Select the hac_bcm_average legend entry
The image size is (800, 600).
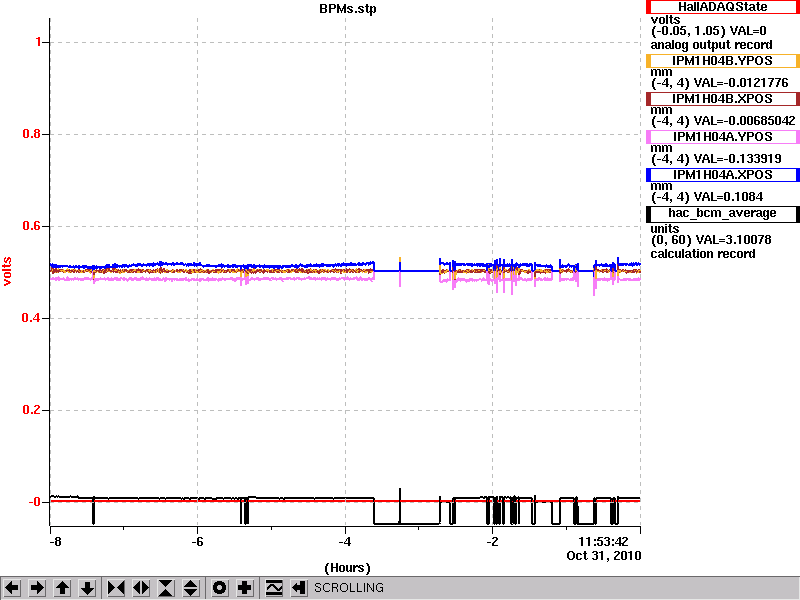pos(722,214)
